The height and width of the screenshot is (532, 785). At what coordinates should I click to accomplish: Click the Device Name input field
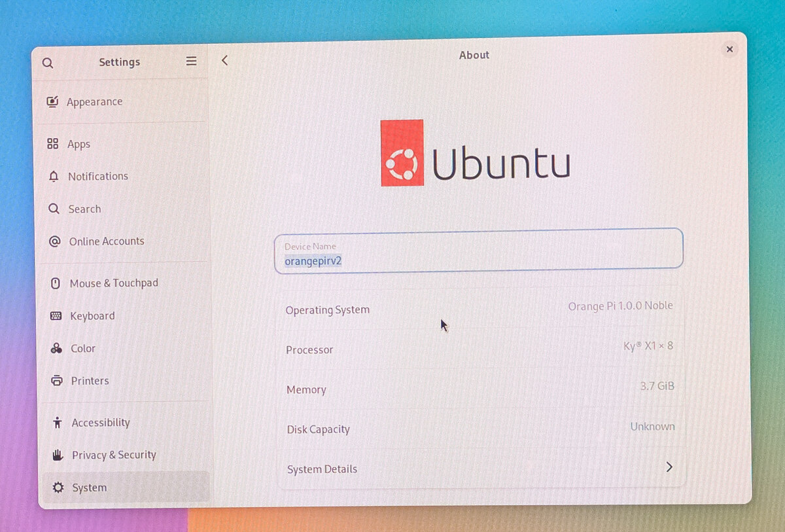(x=479, y=251)
